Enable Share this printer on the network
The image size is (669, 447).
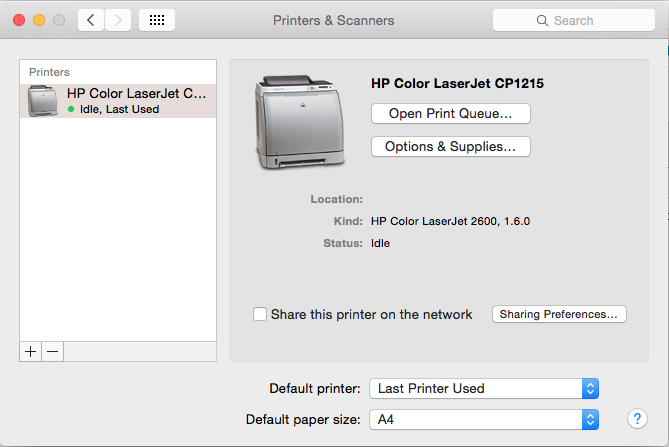260,314
